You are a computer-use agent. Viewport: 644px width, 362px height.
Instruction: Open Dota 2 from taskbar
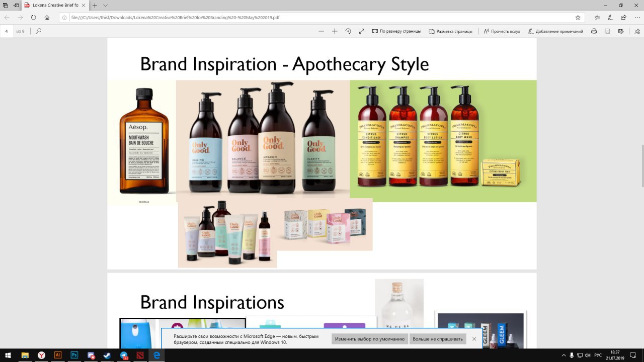pyautogui.click(x=140, y=355)
